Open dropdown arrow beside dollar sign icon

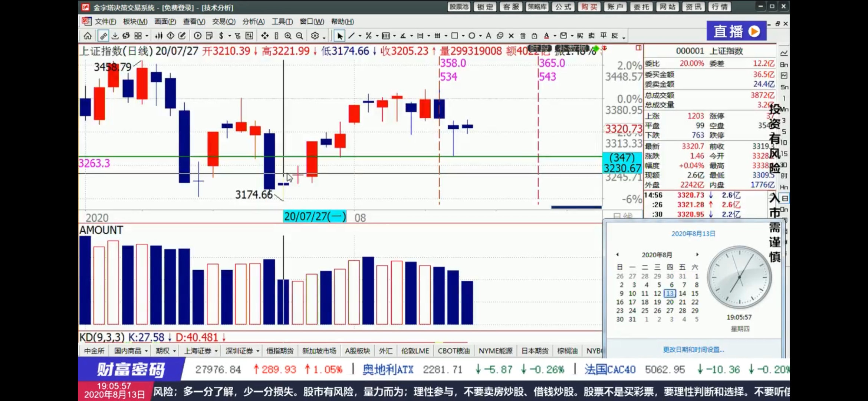click(229, 36)
